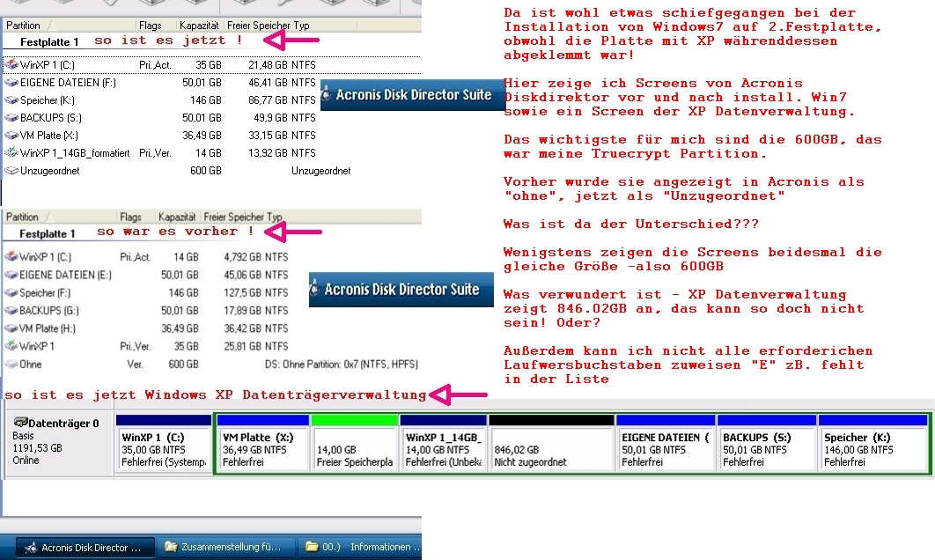Click the drive icon of Speicher (F:)
The height and width of the screenshot is (560, 935).
[x=11, y=292]
